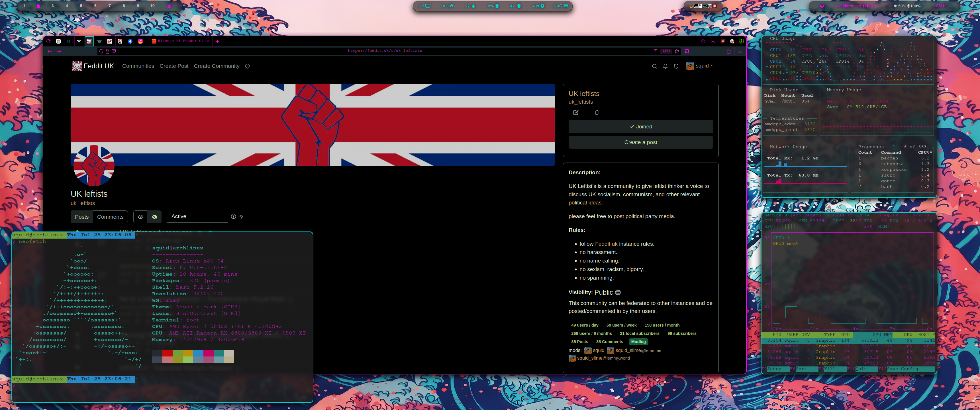This screenshot has width=980, height=410.
Task: Select the keepassxc process row in gotop
Action: (x=894, y=170)
